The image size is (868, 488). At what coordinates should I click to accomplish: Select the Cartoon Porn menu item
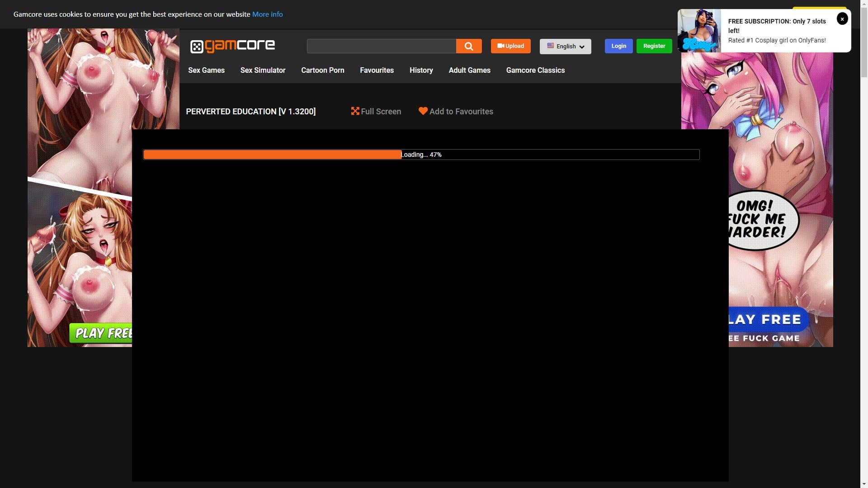click(x=322, y=70)
